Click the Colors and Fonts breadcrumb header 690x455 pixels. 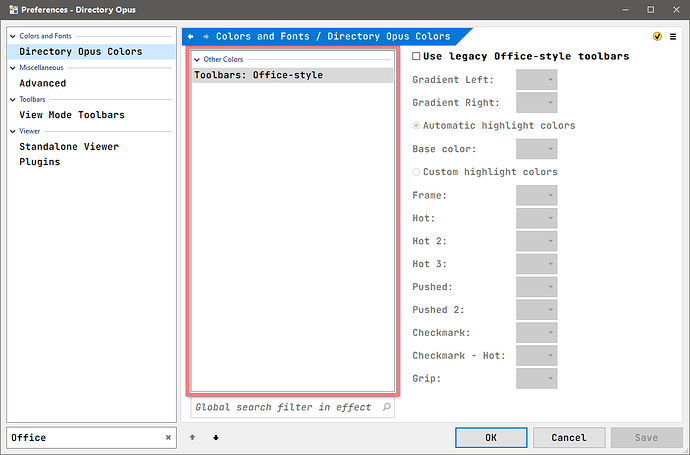pos(333,37)
